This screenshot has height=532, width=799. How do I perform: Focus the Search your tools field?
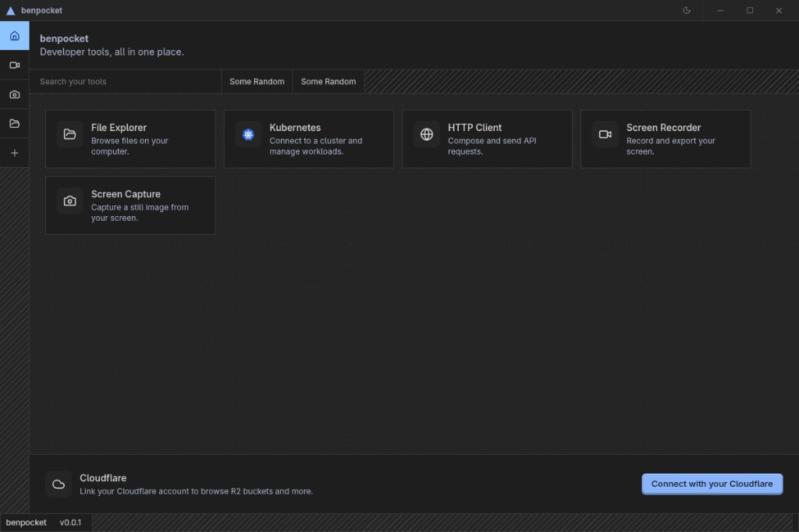click(126, 82)
